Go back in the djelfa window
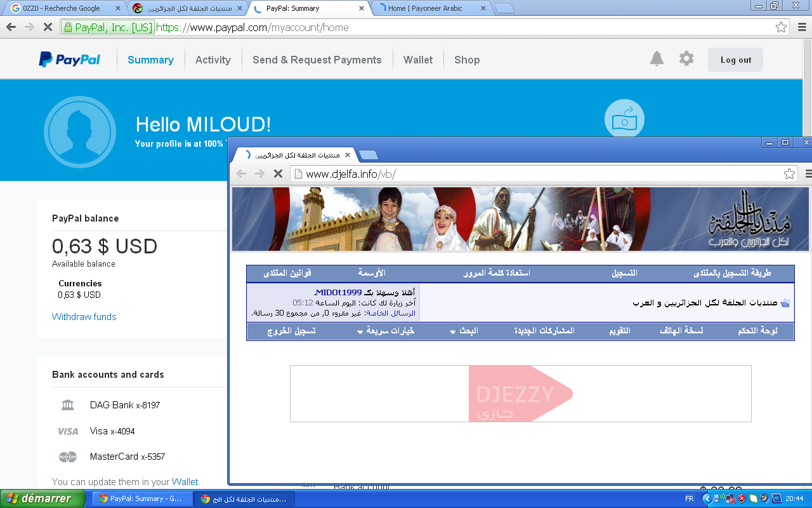The image size is (812, 508). (241, 173)
